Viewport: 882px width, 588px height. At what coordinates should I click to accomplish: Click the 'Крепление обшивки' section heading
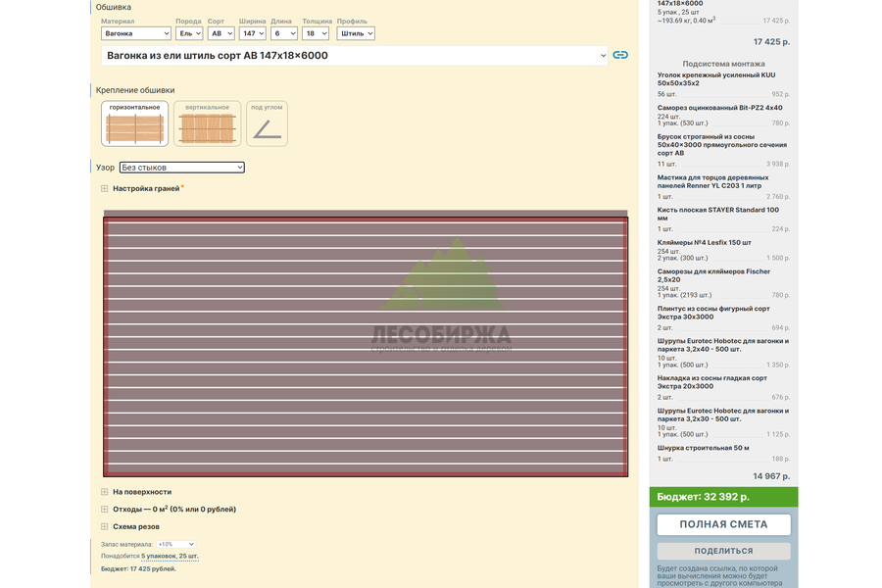[x=135, y=90]
